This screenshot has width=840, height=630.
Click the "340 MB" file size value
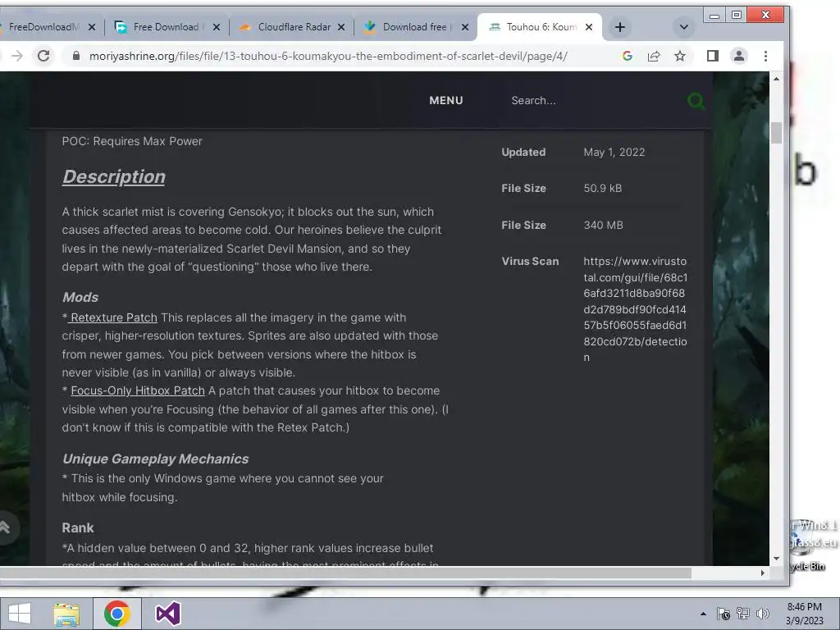pyautogui.click(x=603, y=225)
